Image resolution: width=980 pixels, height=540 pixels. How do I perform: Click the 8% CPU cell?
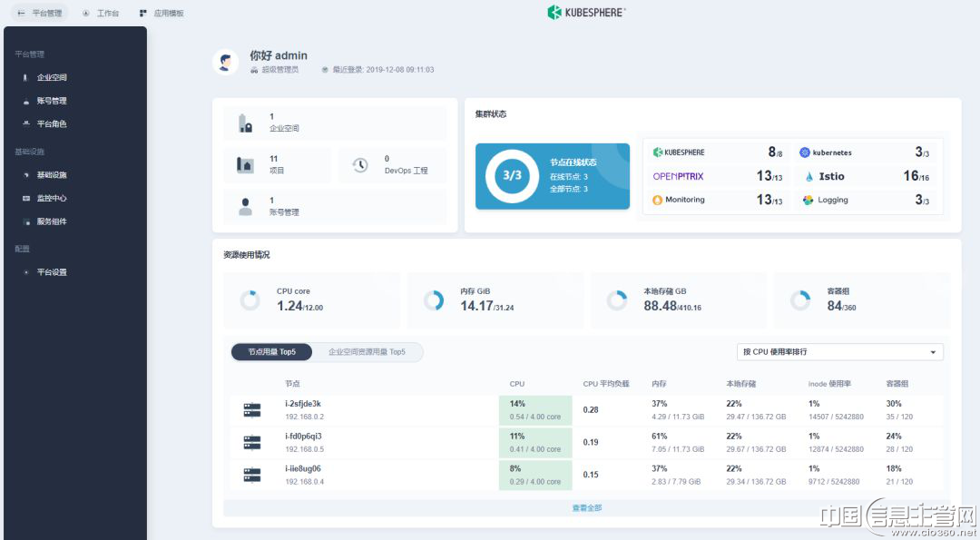[x=535, y=476]
